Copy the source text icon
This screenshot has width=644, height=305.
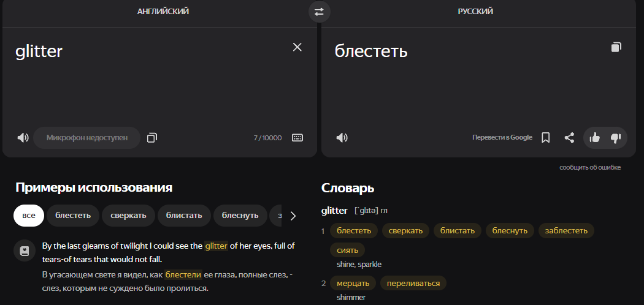point(152,138)
